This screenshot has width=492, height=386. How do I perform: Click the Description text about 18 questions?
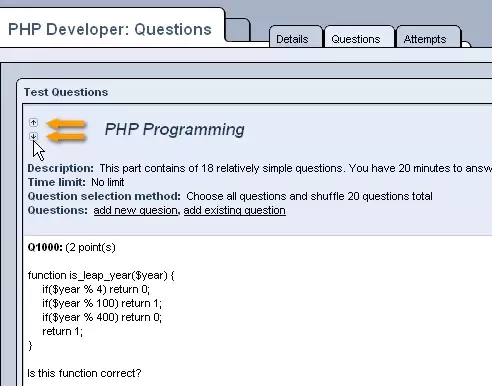click(x=296, y=168)
